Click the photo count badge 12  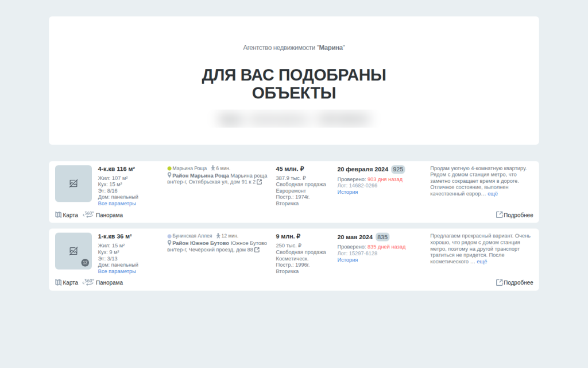[85, 263]
